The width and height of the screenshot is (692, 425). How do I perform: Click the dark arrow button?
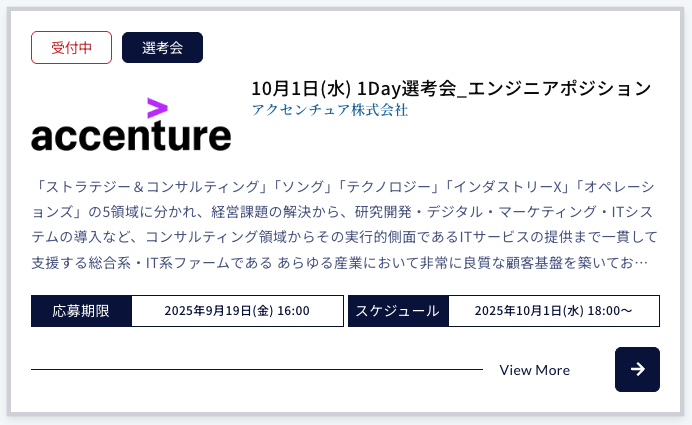pyautogui.click(x=637, y=369)
